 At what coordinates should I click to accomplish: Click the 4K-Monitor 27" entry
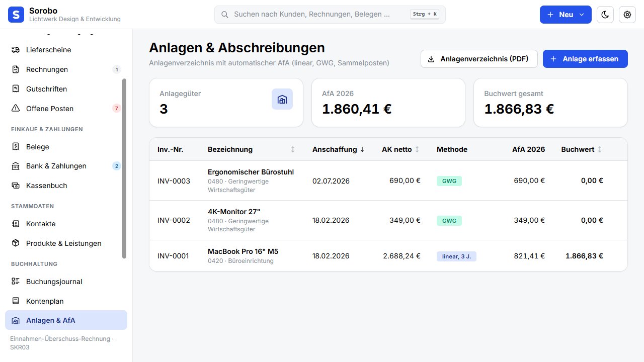pos(234,212)
